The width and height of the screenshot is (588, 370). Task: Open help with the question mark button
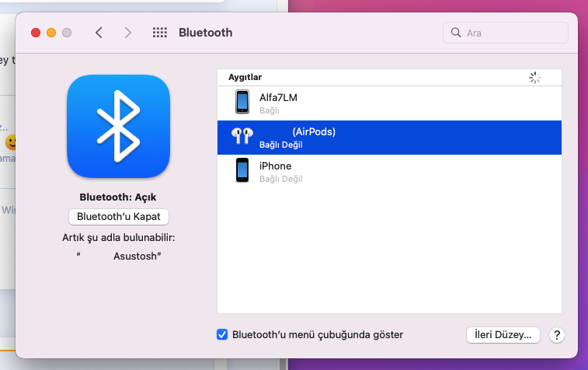pos(556,335)
